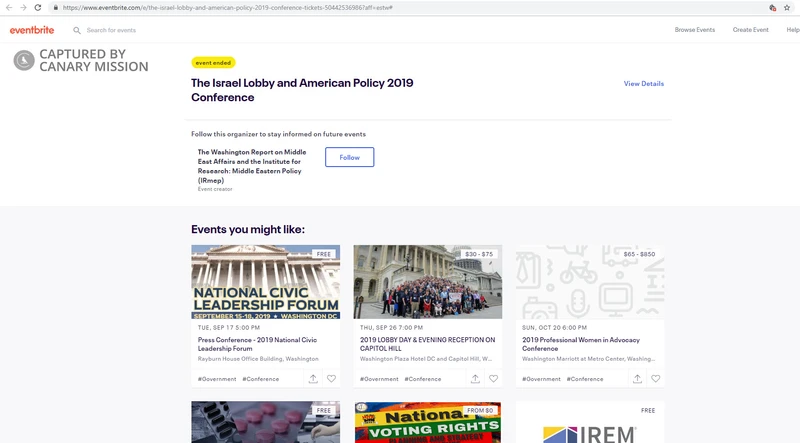Go back with browser back arrow
The image size is (800, 443).
click(x=9, y=8)
